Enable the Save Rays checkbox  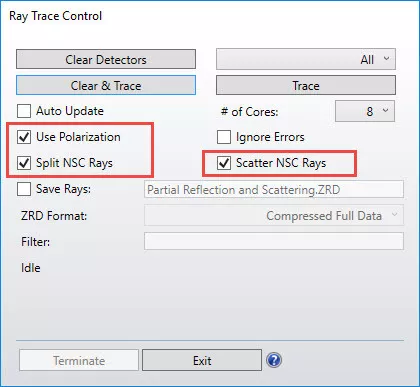tap(24, 189)
